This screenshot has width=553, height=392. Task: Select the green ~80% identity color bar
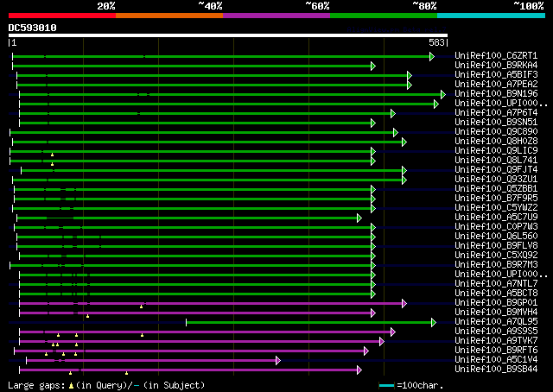pos(384,16)
